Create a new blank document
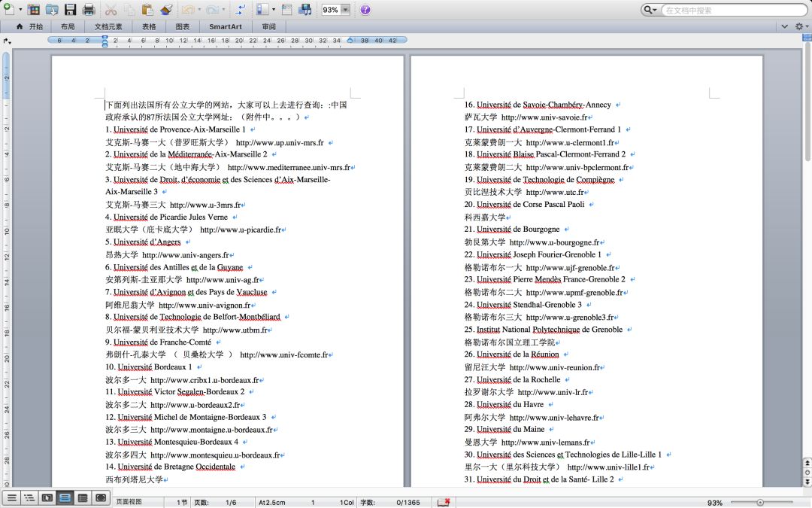The width and height of the screenshot is (812, 508). click(9, 9)
